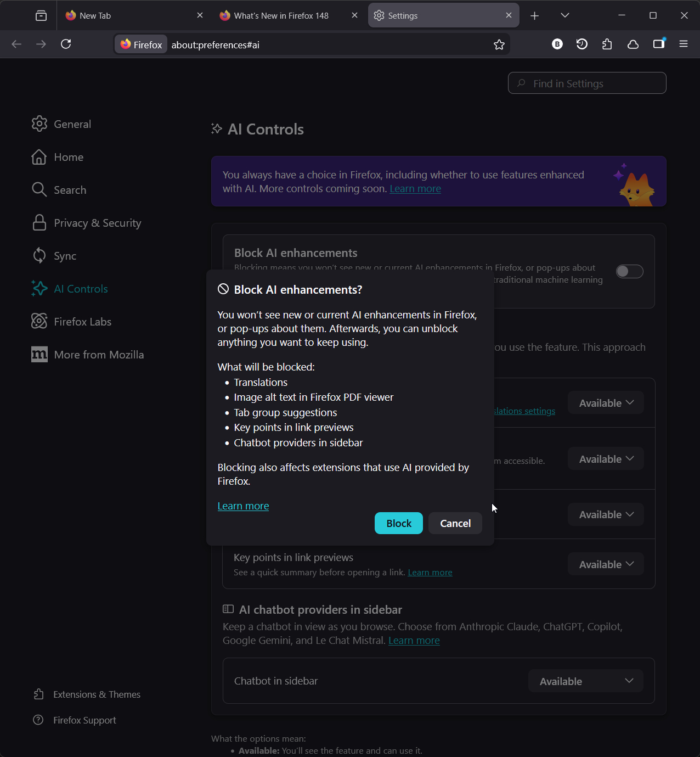This screenshot has width=700, height=757.
Task: Open Firefox View icon at tab strip left
Action: point(41,15)
